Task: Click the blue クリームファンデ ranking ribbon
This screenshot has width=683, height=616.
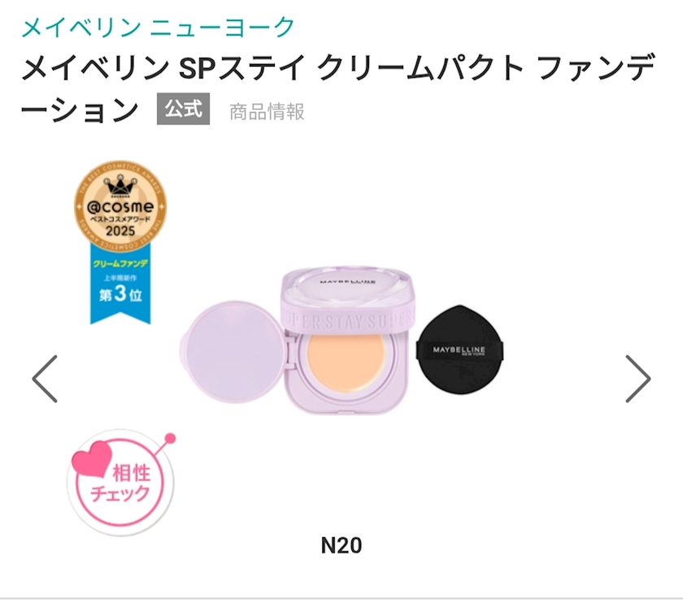Action: tap(120, 283)
